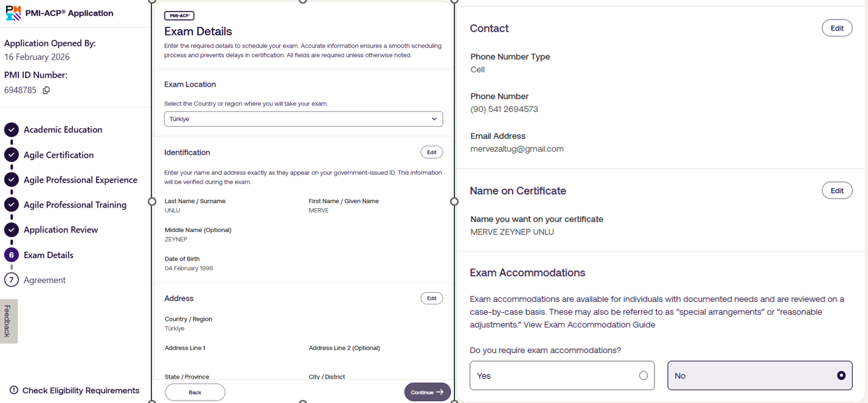This screenshot has width=868, height=403.
Task: Click the PMI logo icon
Action: point(13,13)
